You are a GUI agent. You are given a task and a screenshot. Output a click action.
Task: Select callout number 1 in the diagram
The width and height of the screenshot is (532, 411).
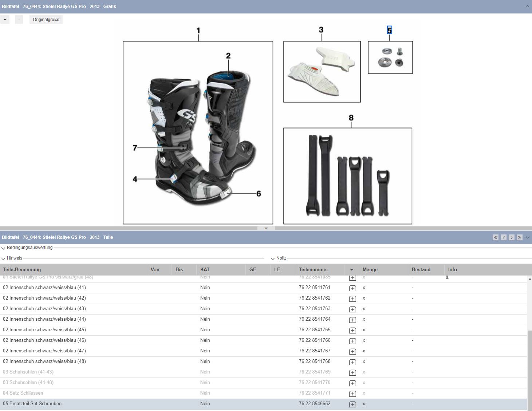198,31
